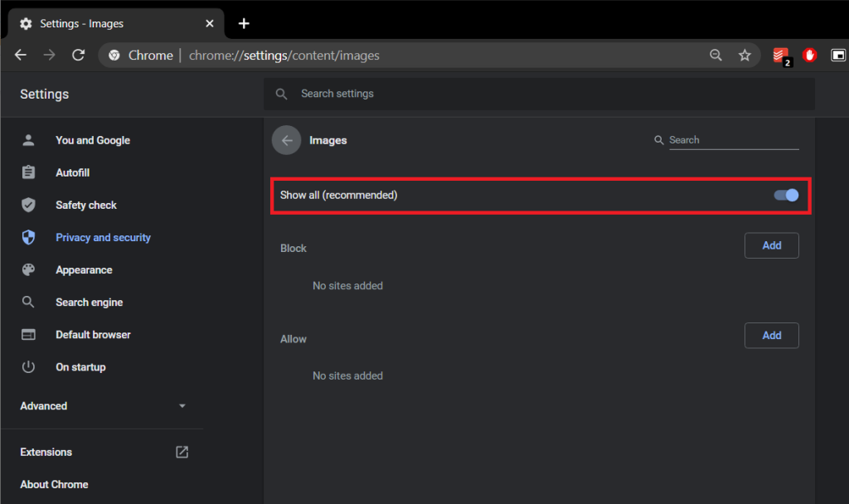The image size is (849, 504).
Task: Bookmark this page with the star icon
Action: click(x=745, y=56)
